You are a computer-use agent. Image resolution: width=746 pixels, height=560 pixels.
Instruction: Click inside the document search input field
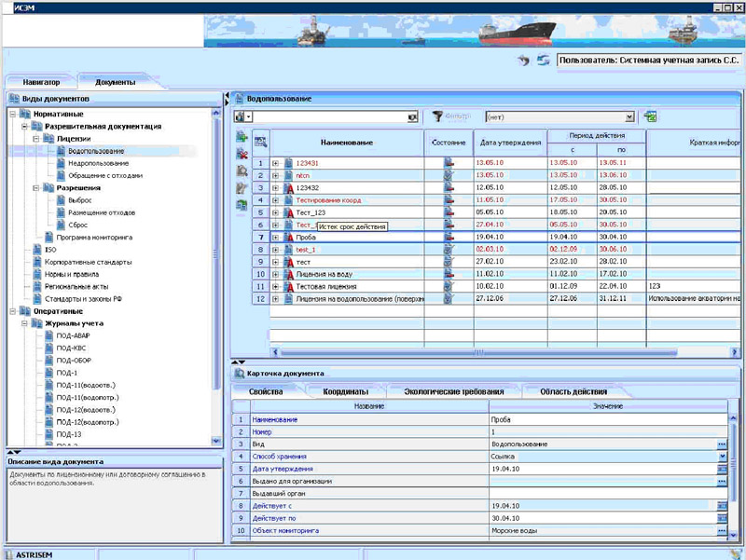pyautogui.click(x=329, y=117)
